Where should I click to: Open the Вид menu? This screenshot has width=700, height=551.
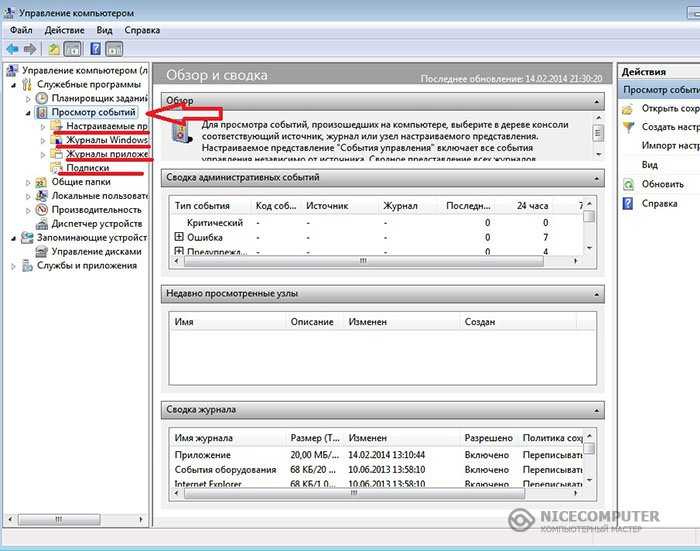tap(104, 30)
